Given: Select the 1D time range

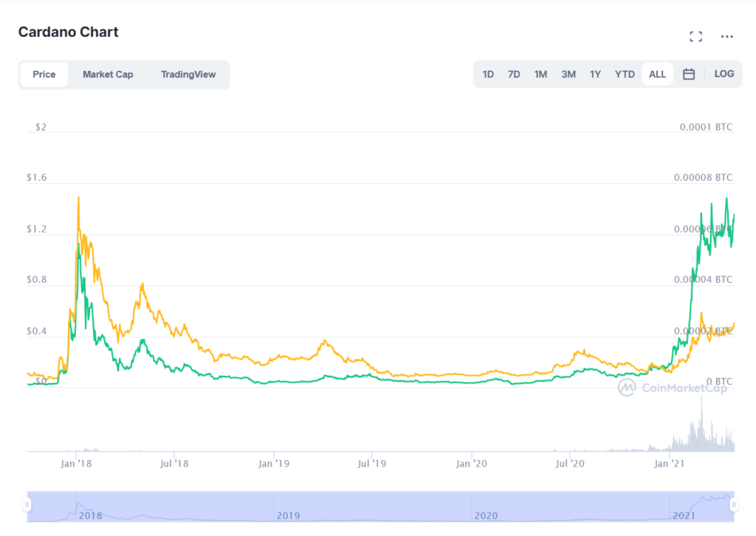Looking at the screenshot, I should pyautogui.click(x=488, y=75).
